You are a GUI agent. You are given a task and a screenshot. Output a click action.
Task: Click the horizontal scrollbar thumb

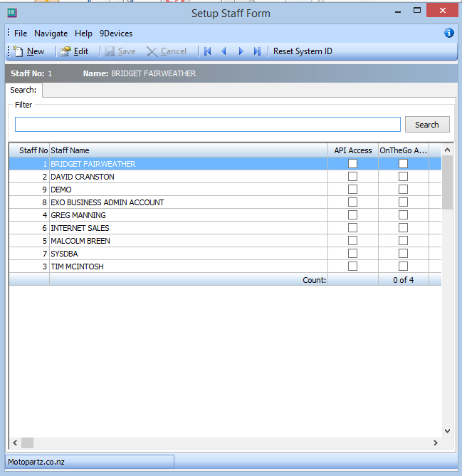tap(27, 443)
